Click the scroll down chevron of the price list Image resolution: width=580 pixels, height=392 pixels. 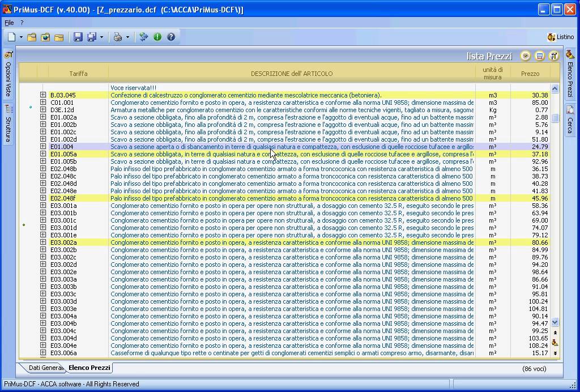tap(555, 322)
